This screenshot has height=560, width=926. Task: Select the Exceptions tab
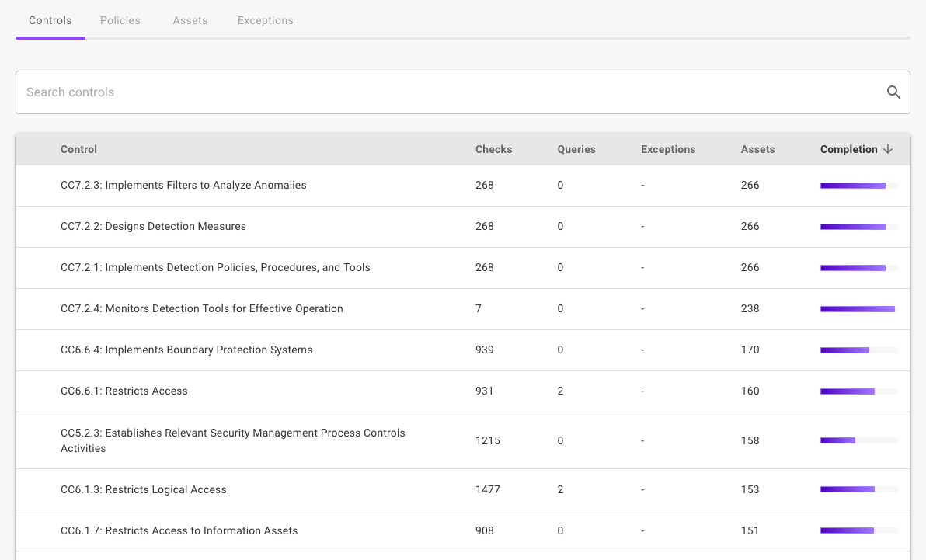click(x=265, y=20)
